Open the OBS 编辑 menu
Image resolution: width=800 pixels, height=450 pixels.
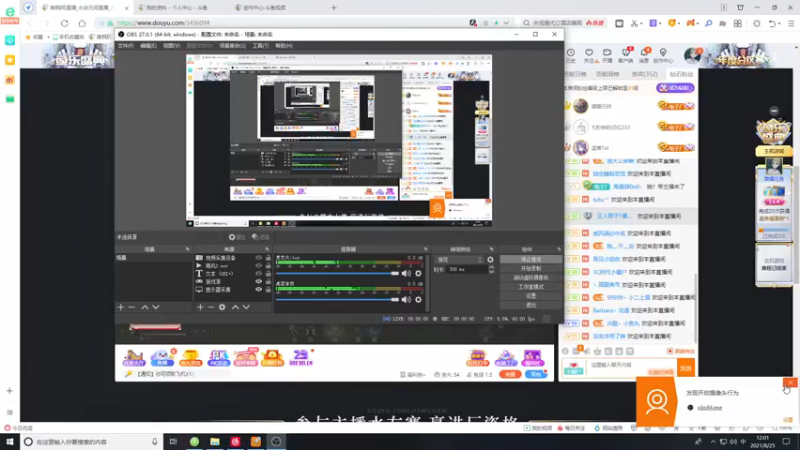click(x=148, y=46)
